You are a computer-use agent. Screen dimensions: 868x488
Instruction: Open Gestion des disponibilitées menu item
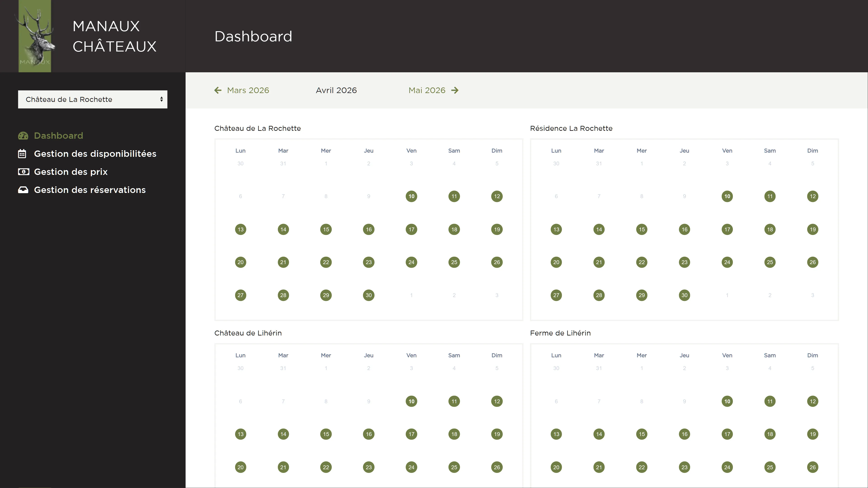click(95, 154)
